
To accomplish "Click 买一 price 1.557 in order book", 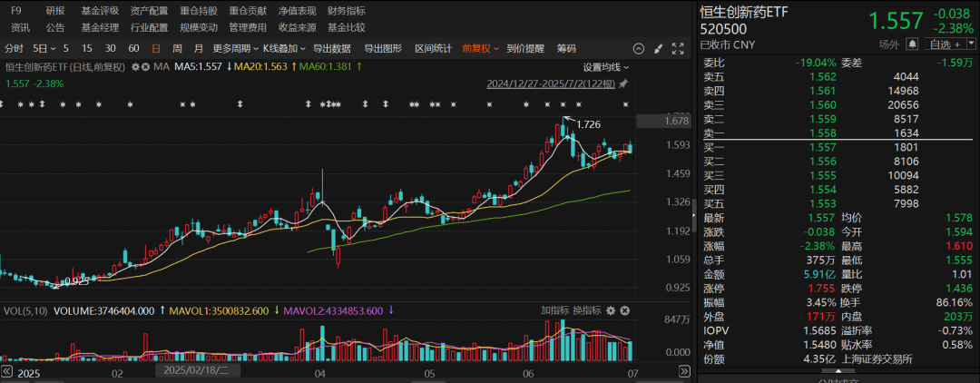I will point(822,147).
